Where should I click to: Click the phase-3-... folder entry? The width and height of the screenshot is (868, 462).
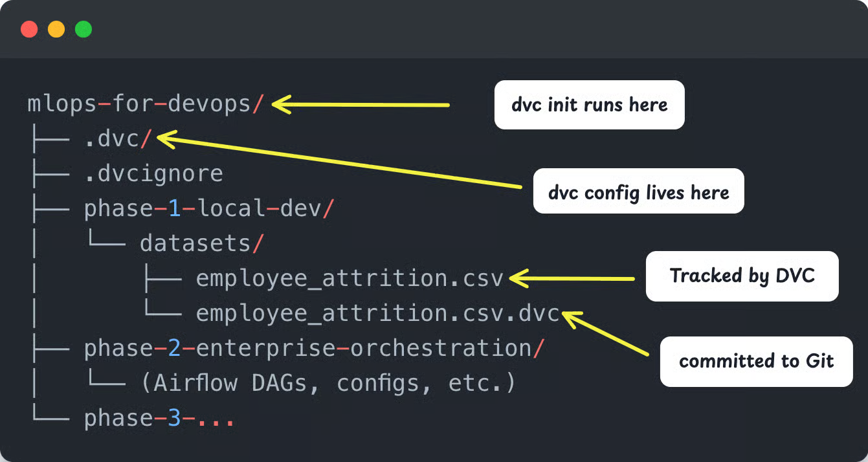click(158, 417)
